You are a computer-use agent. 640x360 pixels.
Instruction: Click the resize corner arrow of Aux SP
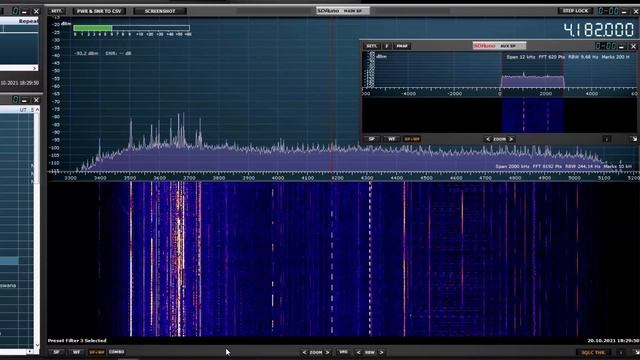tap(633, 139)
